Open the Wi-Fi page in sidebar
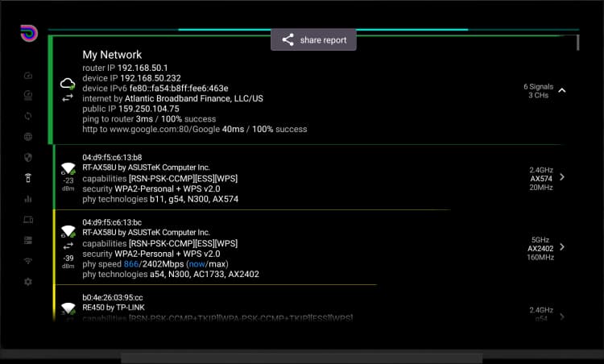604x364 pixels. [28, 261]
